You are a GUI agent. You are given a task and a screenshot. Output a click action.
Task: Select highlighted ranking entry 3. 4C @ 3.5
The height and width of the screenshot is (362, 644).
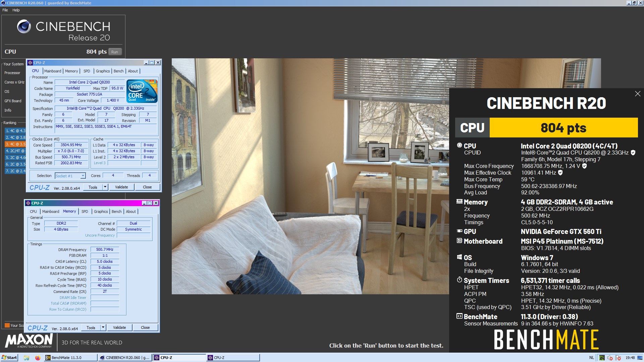(x=15, y=144)
